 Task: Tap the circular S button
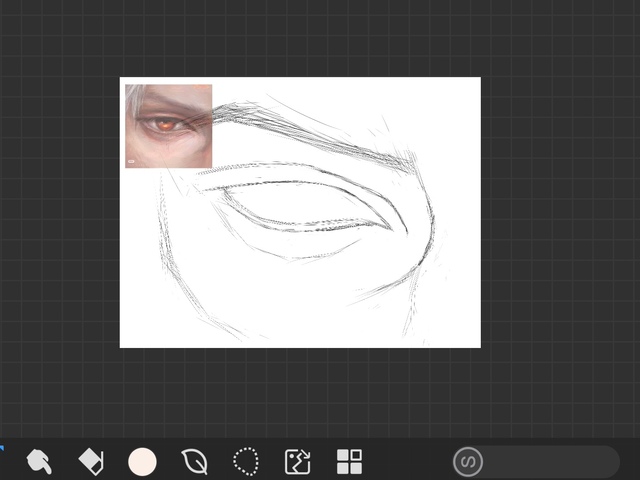(468, 461)
